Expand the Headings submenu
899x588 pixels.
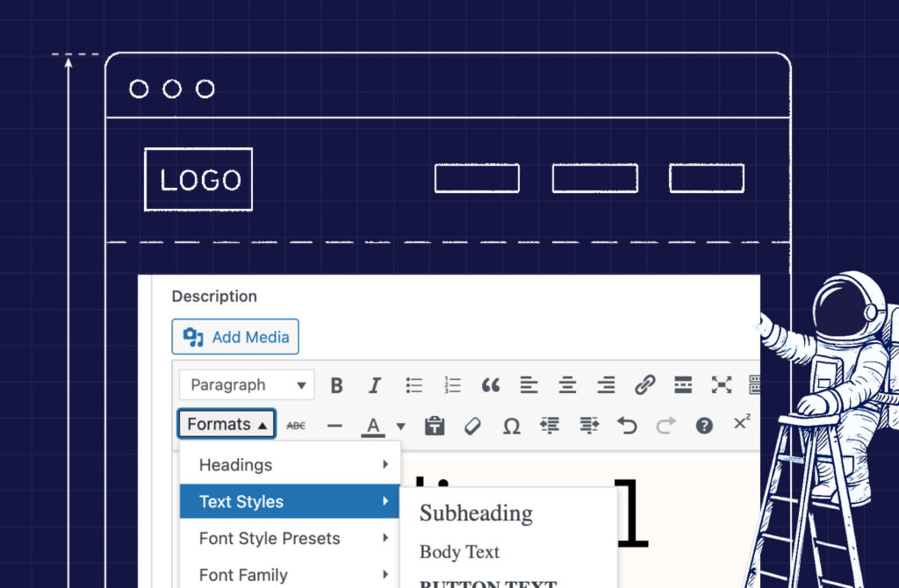[290, 465]
